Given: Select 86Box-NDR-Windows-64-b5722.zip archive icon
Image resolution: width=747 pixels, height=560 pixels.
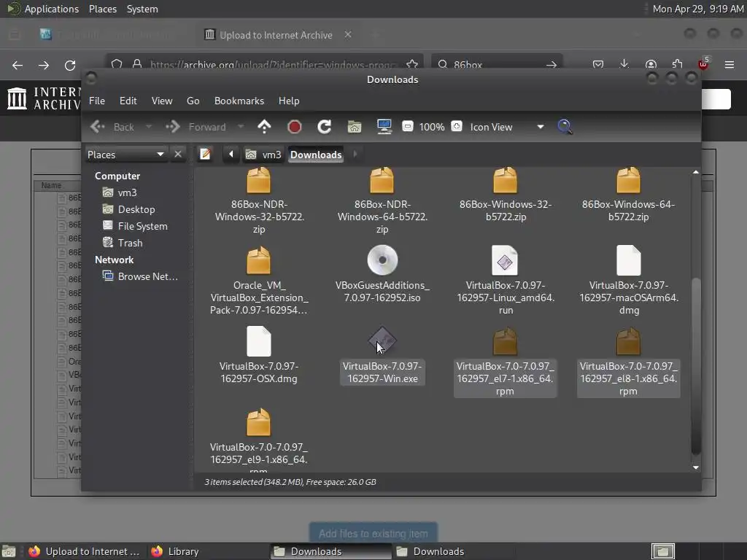Looking at the screenshot, I should coord(382,182).
